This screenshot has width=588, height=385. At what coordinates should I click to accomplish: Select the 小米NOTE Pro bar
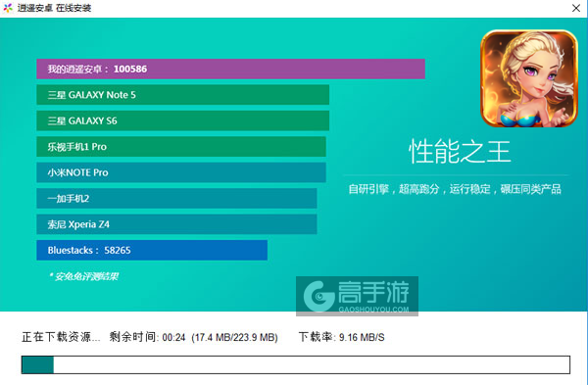[181, 172]
